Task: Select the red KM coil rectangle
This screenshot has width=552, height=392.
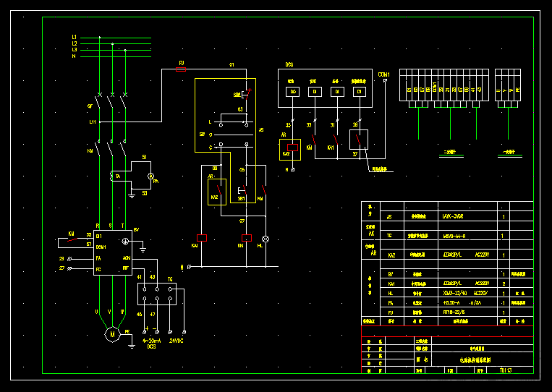Action: click(247, 238)
